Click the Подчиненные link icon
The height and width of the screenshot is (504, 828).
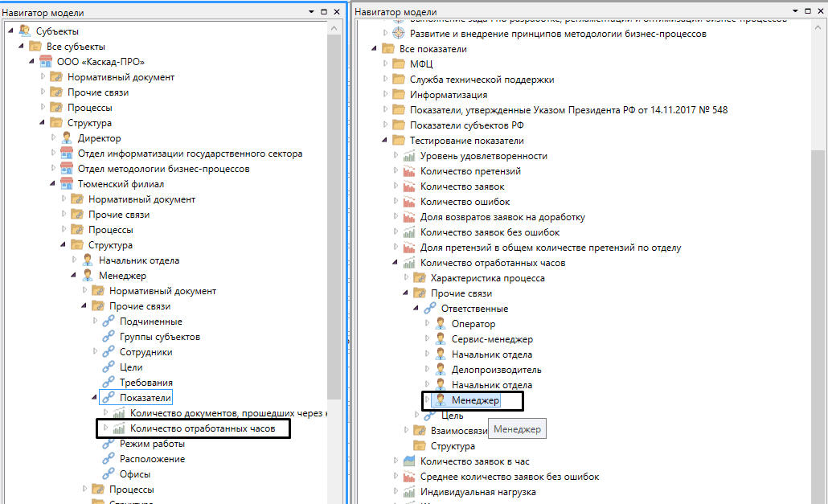109,321
